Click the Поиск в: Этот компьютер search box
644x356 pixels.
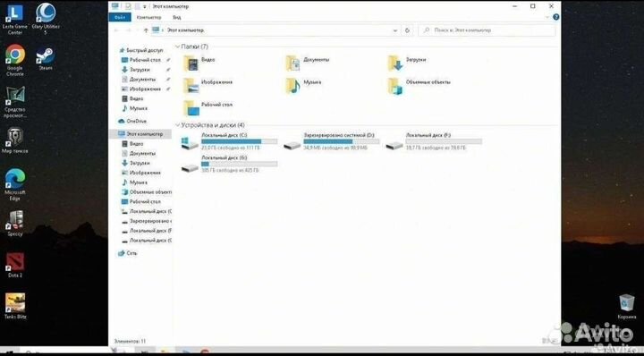(x=487, y=30)
